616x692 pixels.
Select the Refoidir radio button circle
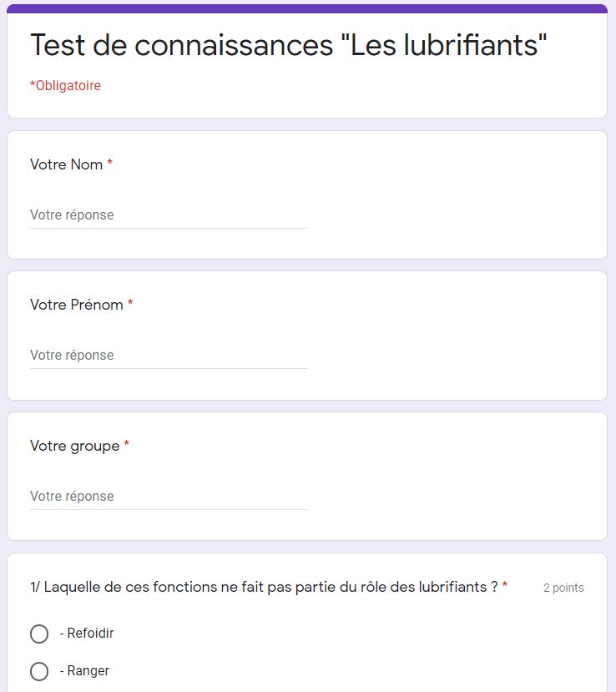(x=39, y=634)
